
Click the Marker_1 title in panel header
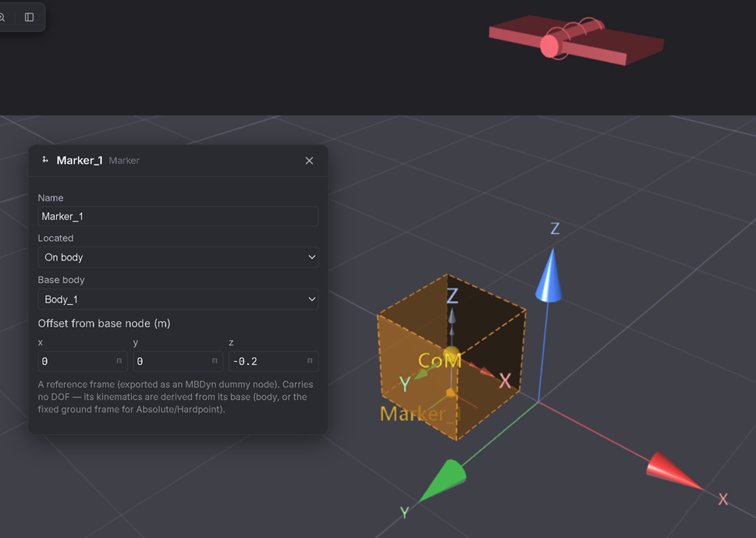(x=80, y=161)
